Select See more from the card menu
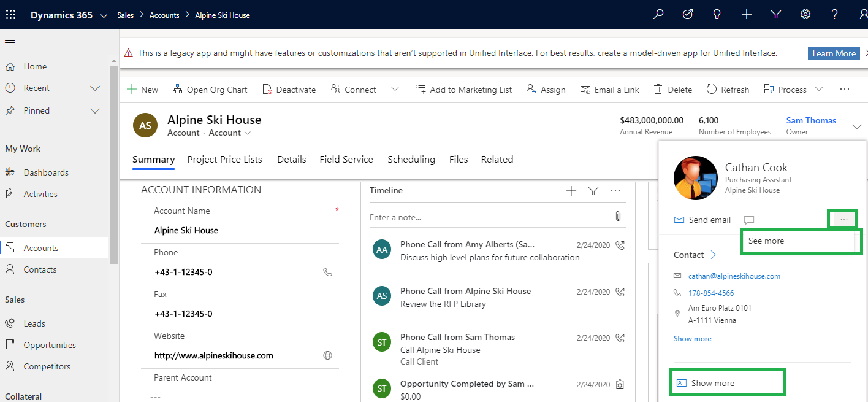868x402 pixels. [x=798, y=241]
